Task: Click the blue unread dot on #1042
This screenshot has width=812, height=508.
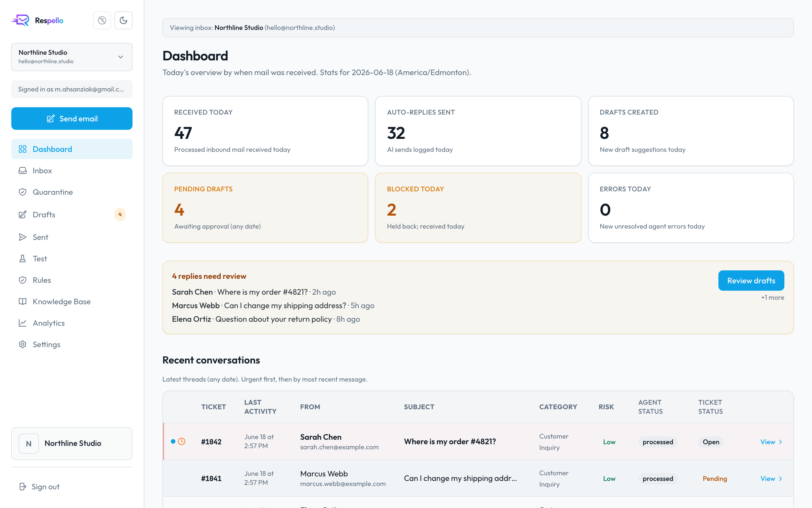Action: click(x=173, y=441)
